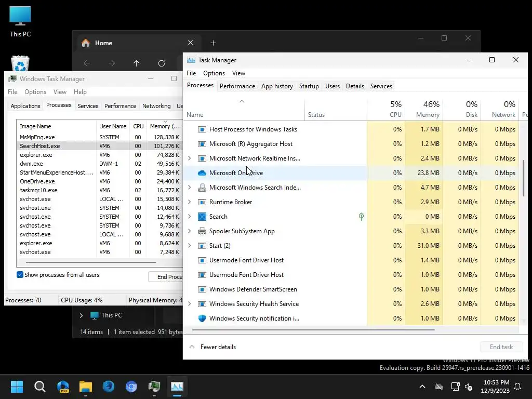
Task: Click the Spooler SubSystem App printer icon
Action: pyautogui.click(x=202, y=231)
